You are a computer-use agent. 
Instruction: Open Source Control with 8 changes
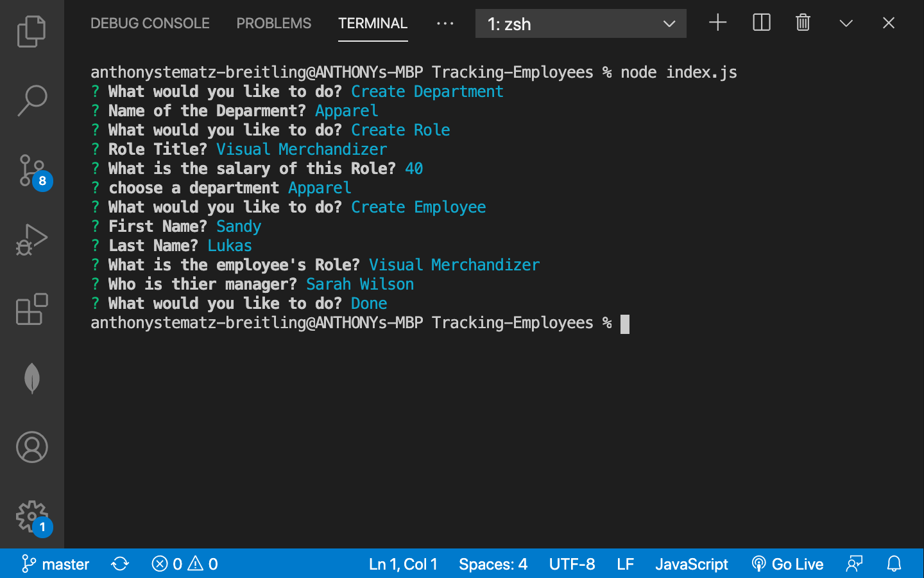pyautogui.click(x=33, y=171)
